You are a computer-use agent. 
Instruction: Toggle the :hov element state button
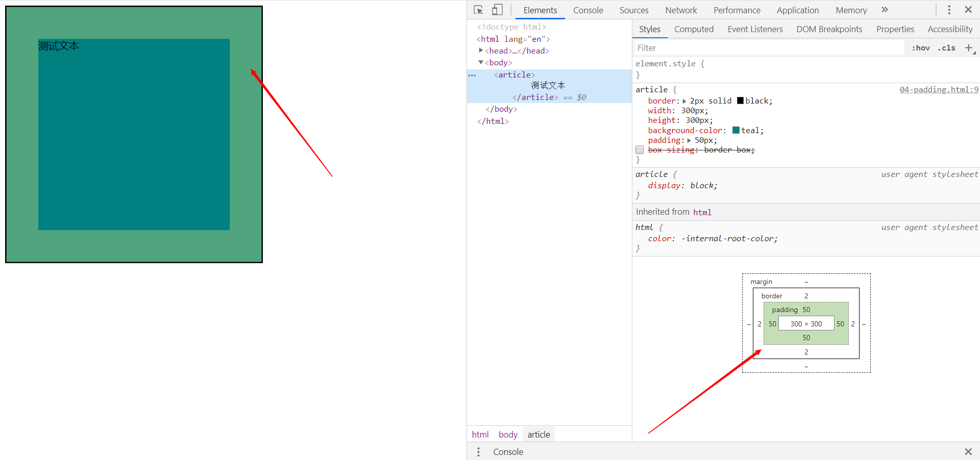tap(921, 48)
